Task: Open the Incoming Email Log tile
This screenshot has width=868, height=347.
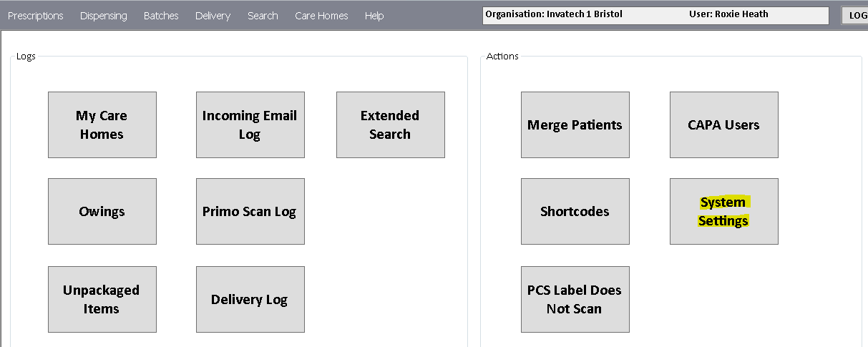Action: point(250,124)
